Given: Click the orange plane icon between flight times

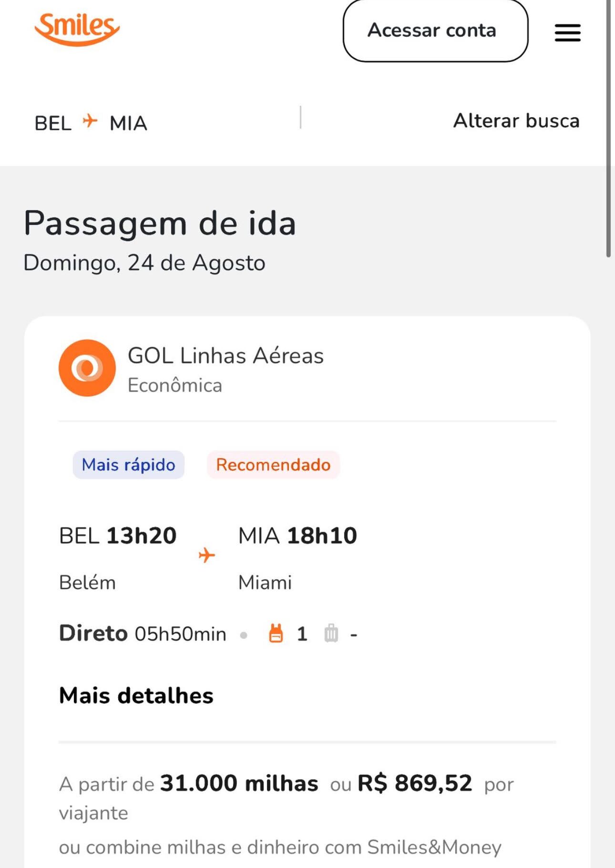Looking at the screenshot, I should click(207, 555).
